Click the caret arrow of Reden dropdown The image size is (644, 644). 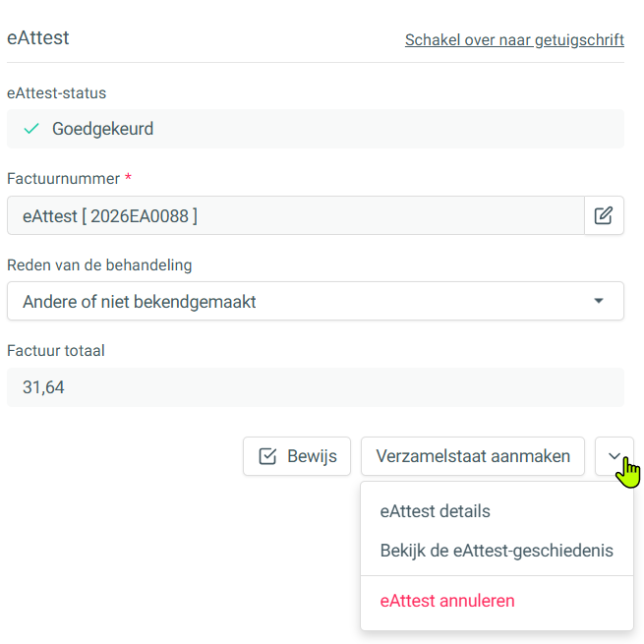[599, 301]
